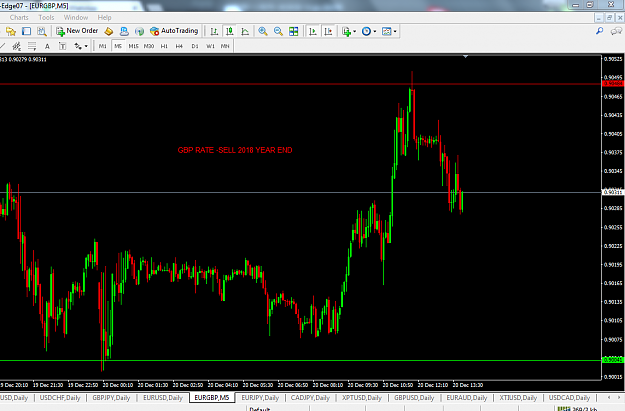Select 'GBP RATE -SELL 2018 YEAR END' label
The height and width of the screenshot is (411, 625).
[x=235, y=150]
